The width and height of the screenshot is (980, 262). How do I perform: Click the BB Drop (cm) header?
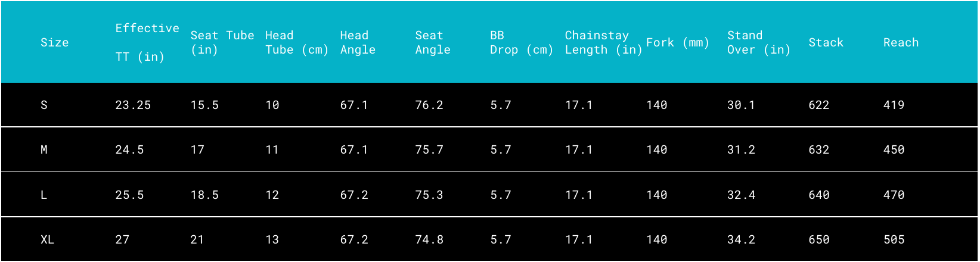click(521, 42)
